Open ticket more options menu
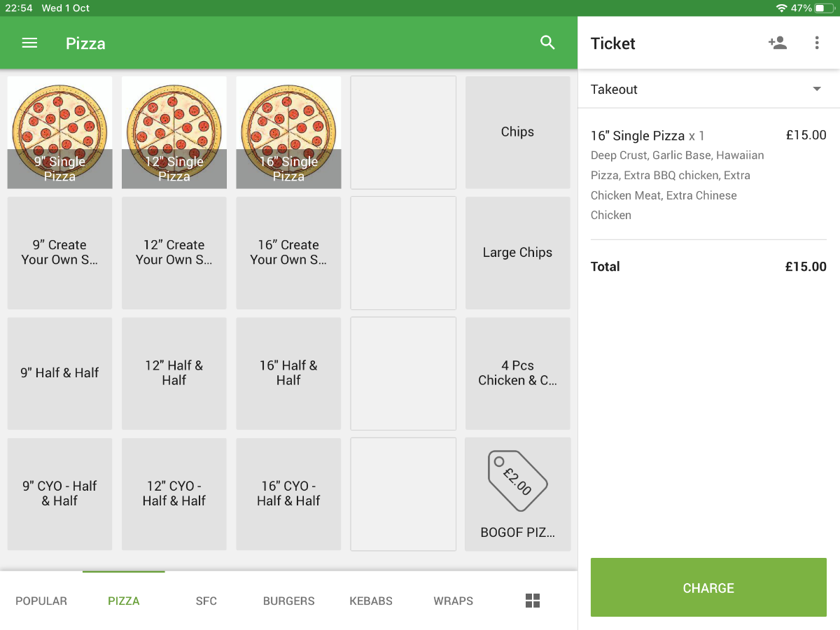This screenshot has width=840, height=630. point(816,43)
